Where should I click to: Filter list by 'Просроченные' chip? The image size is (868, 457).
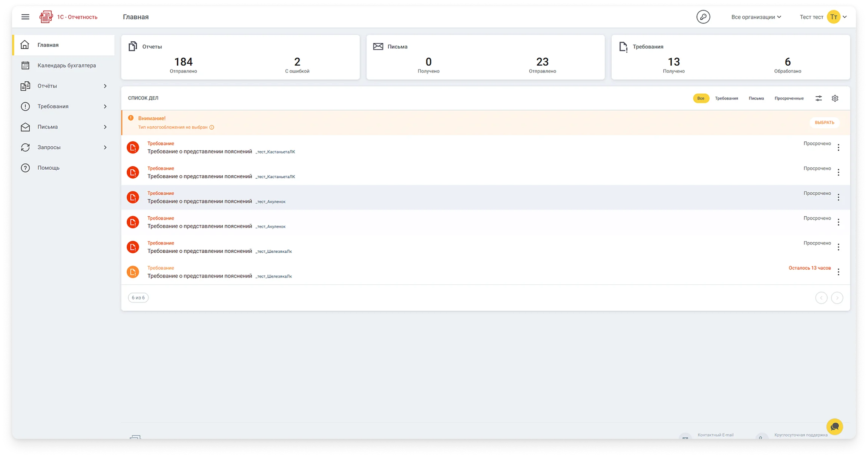789,98
